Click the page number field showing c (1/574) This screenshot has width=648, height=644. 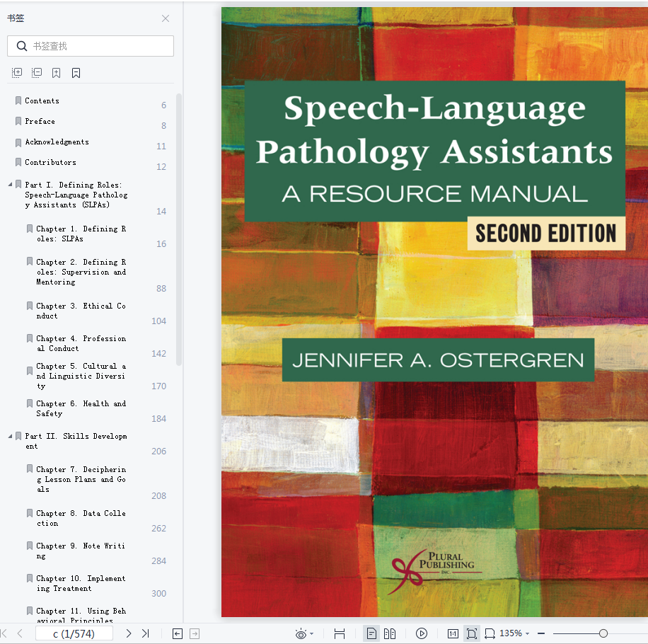pos(74,633)
